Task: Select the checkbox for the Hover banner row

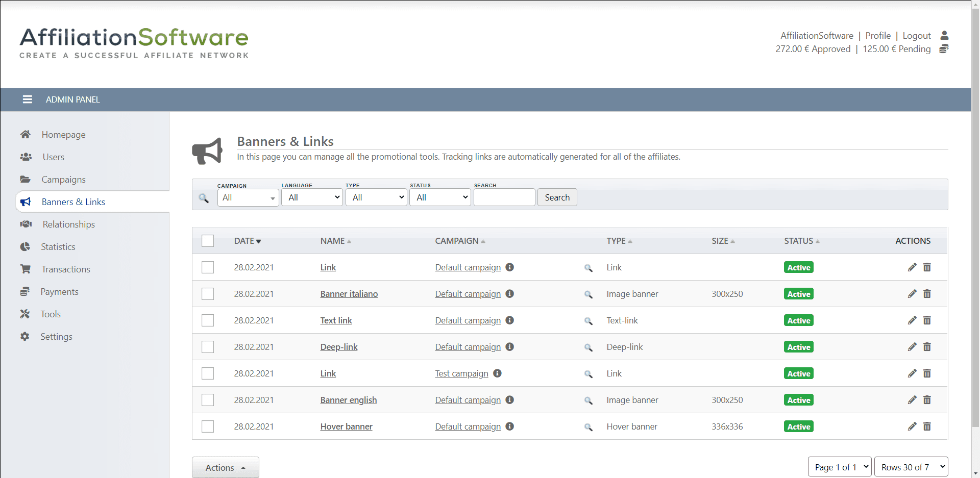Action: 208,426
